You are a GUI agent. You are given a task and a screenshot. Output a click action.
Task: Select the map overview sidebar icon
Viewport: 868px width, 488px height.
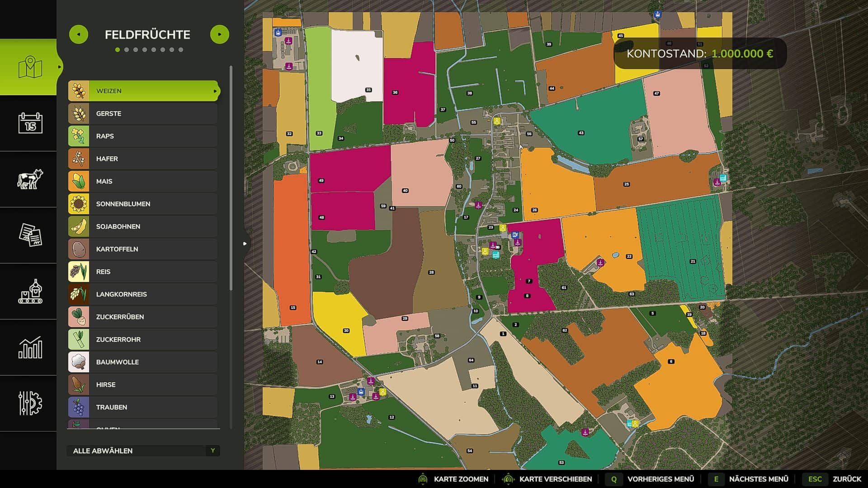(30, 67)
